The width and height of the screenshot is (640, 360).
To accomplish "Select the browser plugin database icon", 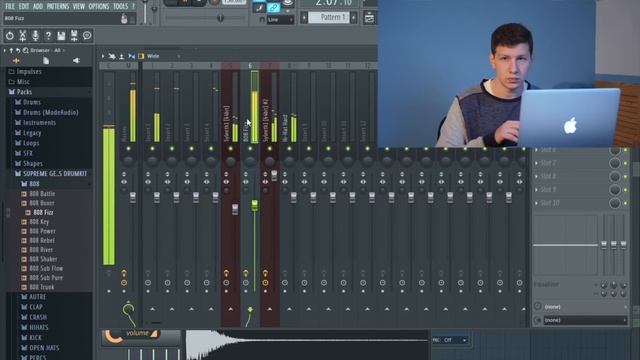I will click(16, 61).
